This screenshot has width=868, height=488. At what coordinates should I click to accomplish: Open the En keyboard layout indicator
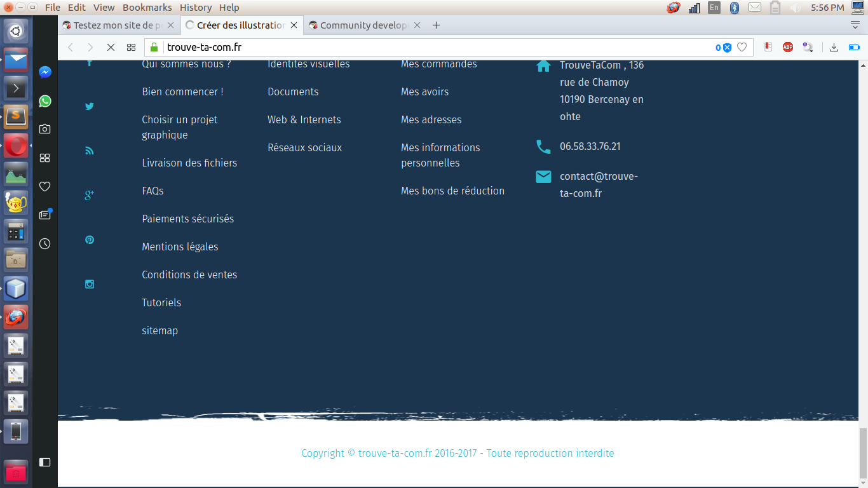[714, 8]
